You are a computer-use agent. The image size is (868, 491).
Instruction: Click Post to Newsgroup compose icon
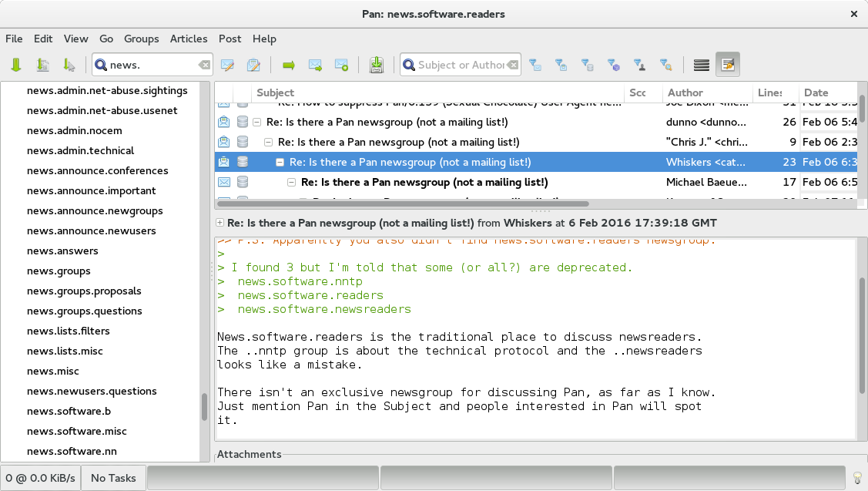pos(227,66)
